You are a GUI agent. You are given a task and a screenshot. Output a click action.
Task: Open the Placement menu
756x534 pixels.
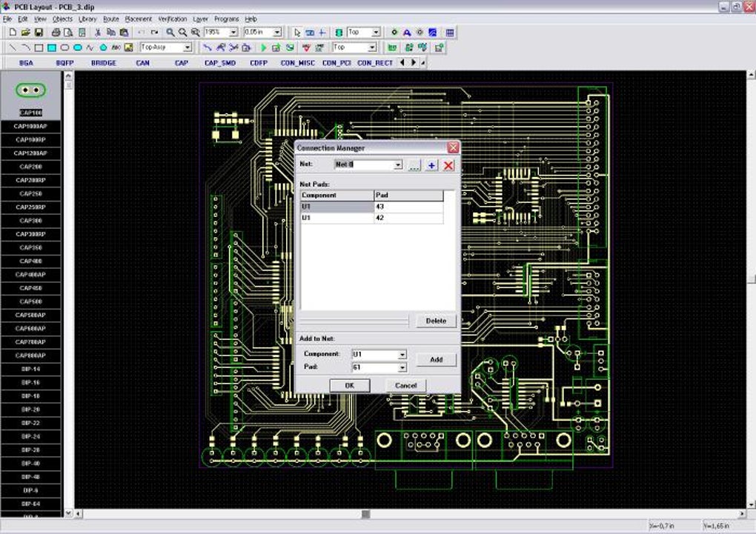coord(138,19)
